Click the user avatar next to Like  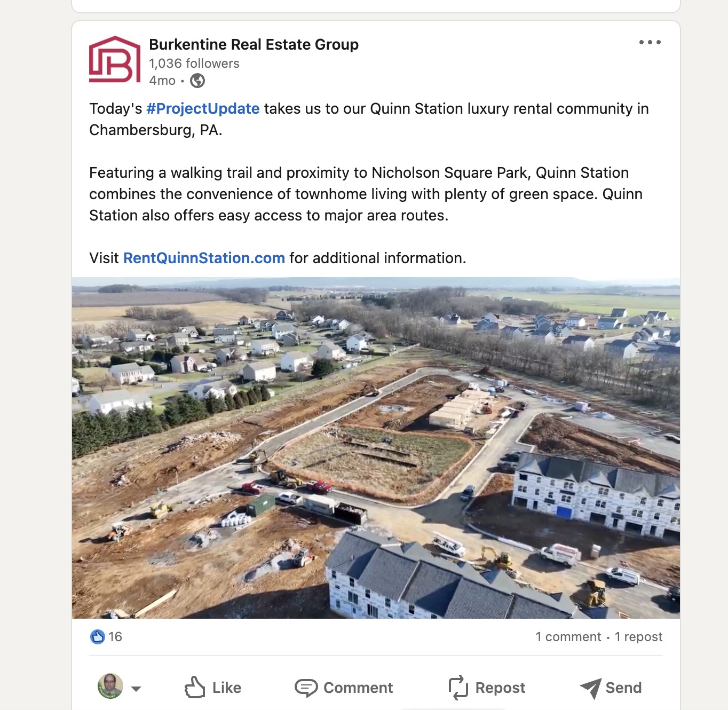point(110,687)
